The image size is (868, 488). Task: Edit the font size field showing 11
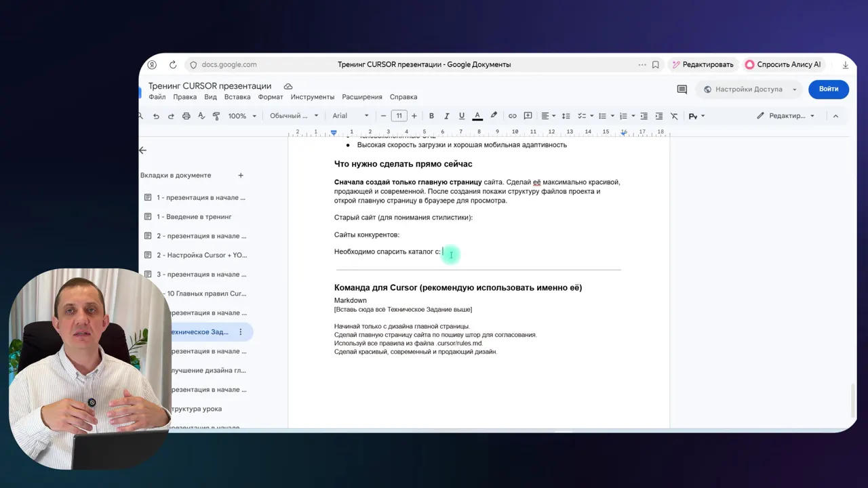tap(399, 116)
